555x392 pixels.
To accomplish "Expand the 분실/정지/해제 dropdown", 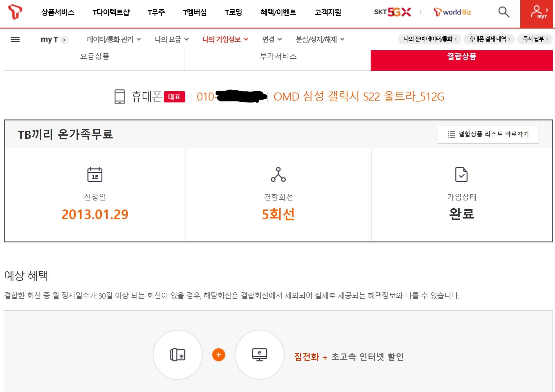I will pyautogui.click(x=320, y=39).
